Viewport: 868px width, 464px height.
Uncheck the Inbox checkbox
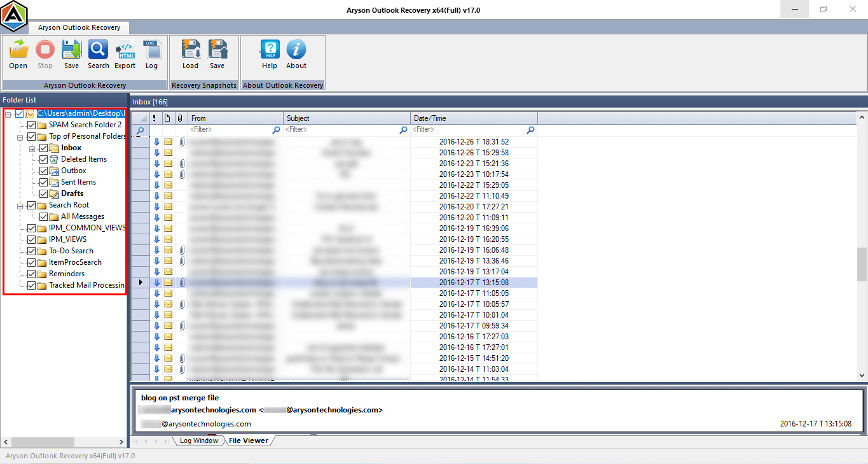tap(43, 148)
